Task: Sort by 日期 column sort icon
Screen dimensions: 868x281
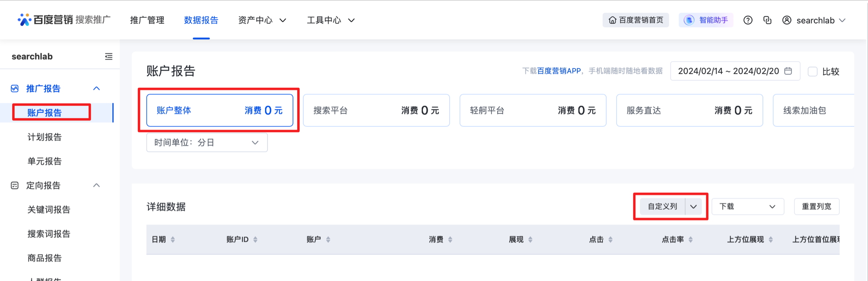Action: (x=173, y=240)
